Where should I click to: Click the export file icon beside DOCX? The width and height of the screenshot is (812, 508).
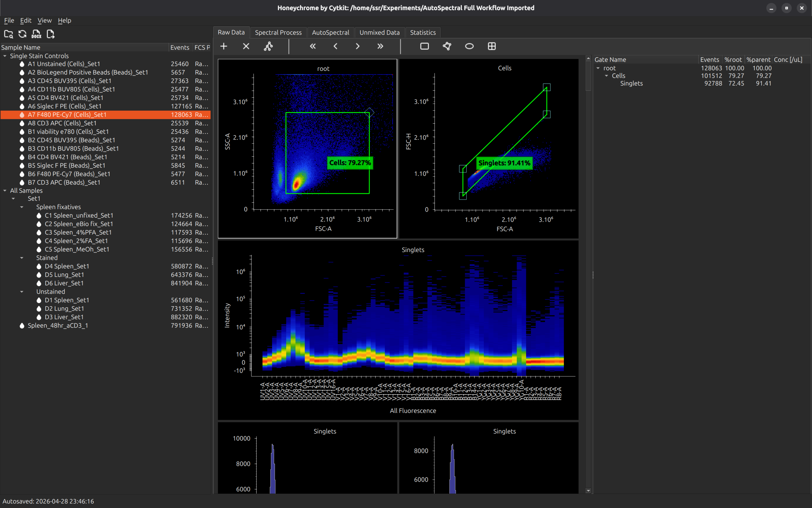tap(50, 34)
